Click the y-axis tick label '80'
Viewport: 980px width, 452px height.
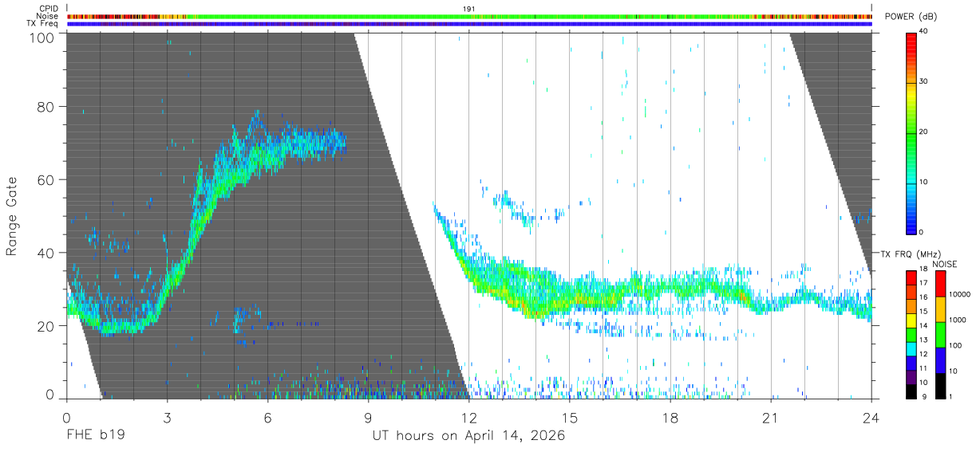pyautogui.click(x=47, y=106)
